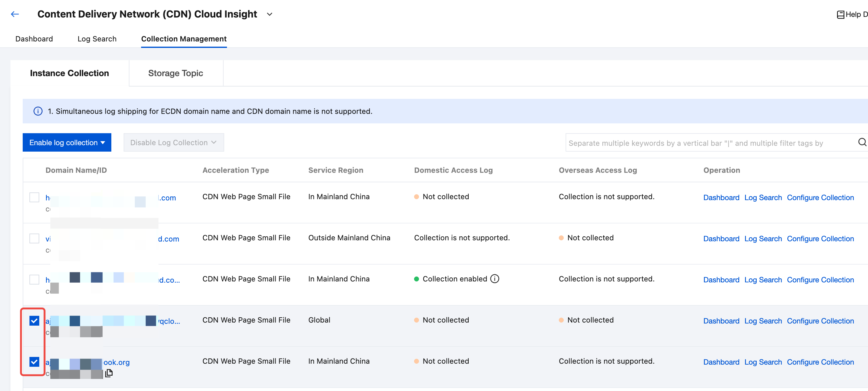Image resolution: width=868 pixels, height=391 pixels.
Task: Expand the CDN Cloud Insight title dropdown
Action: click(269, 14)
